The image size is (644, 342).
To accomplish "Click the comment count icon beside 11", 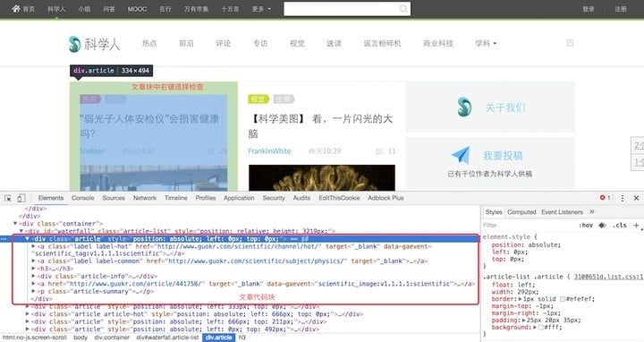I will (x=379, y=151).
